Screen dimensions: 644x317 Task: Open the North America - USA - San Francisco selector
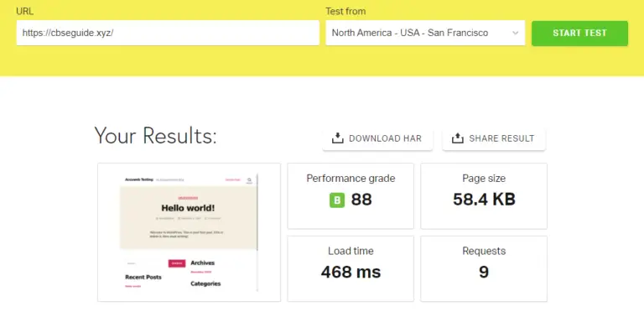pos(425,33)
